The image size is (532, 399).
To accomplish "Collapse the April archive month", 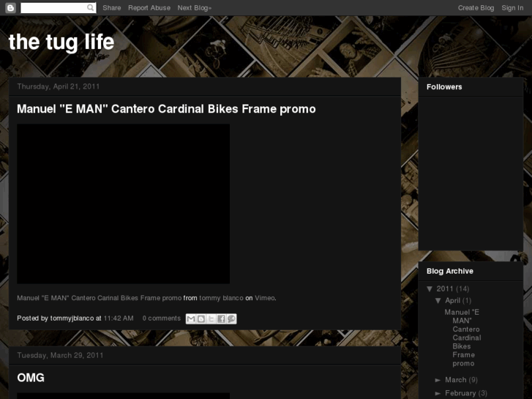I will click(x=438, y=300).
